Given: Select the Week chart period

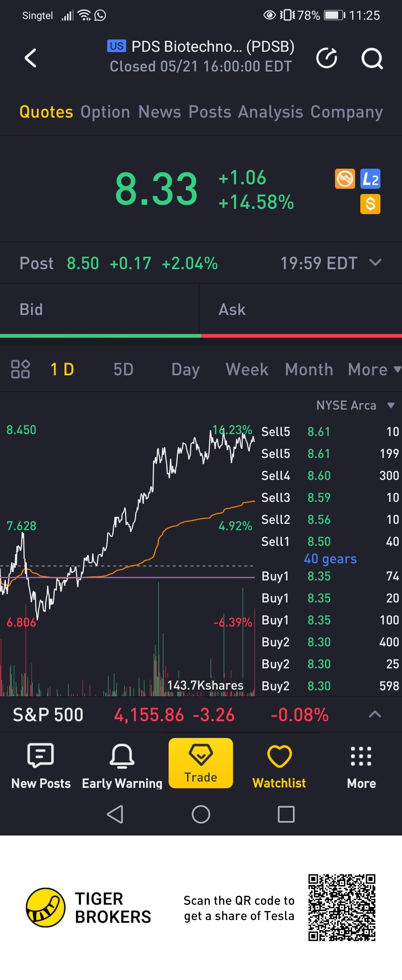Looking at the screenshot, I should coord(247,369).
